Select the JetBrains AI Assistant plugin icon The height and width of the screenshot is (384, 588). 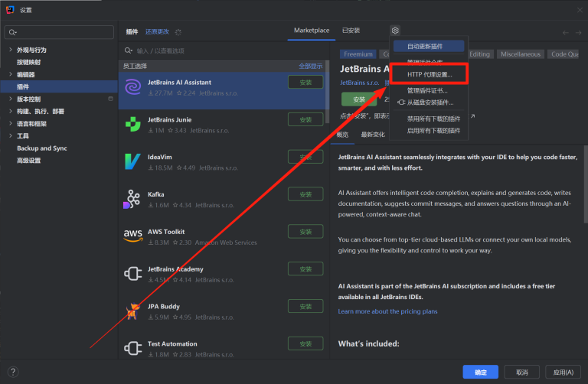click(x=132, y=87)
